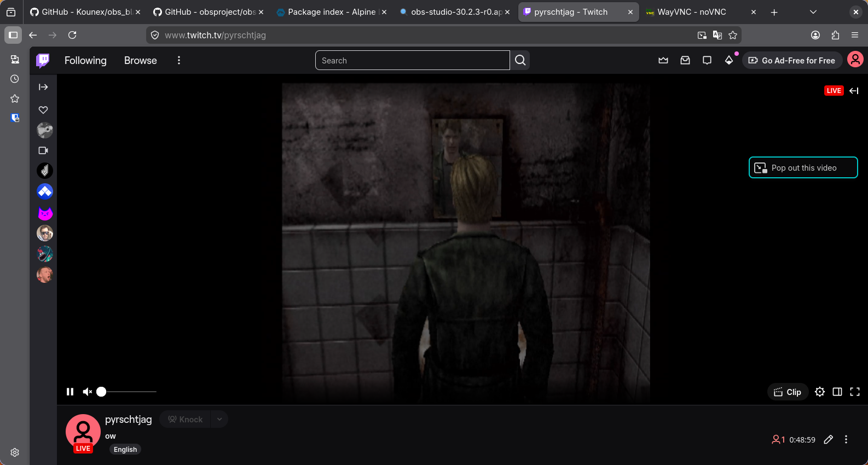Select the English tag
The width and height of the screenshot is (868, 465).
(x=125, y=450)
